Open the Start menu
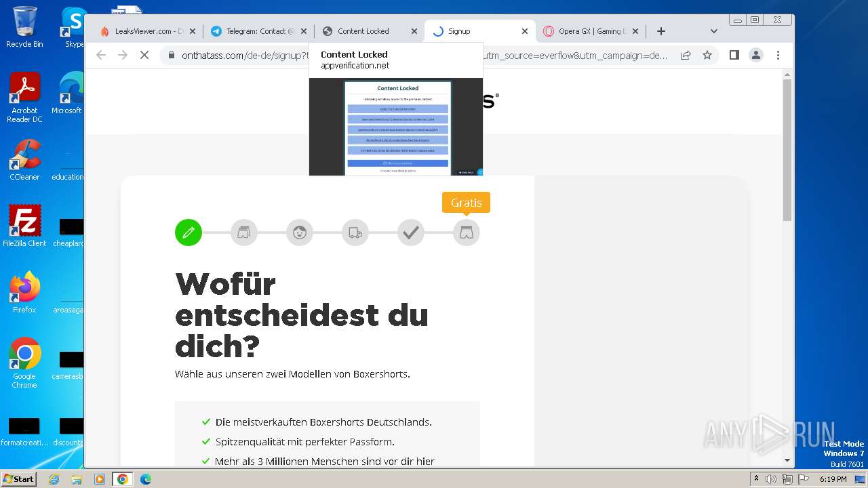868x488 pixels. tap(18, 479)
